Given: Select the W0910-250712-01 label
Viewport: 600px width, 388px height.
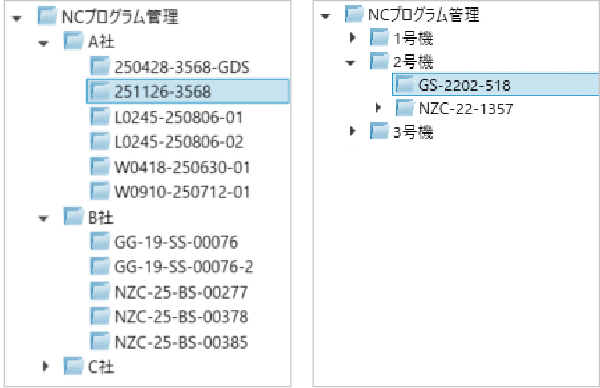Looking at the screenshot, I should pos(182,192).
